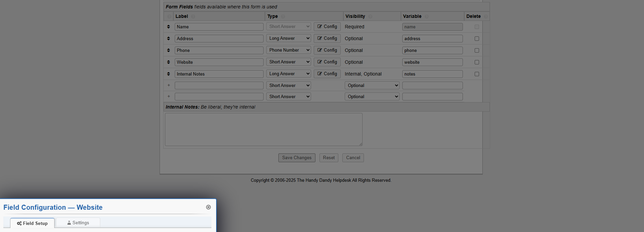This screenshot has height=232, width=644.
Task: Click sort handle icon beside Phone
Action: tap(169, 50)
